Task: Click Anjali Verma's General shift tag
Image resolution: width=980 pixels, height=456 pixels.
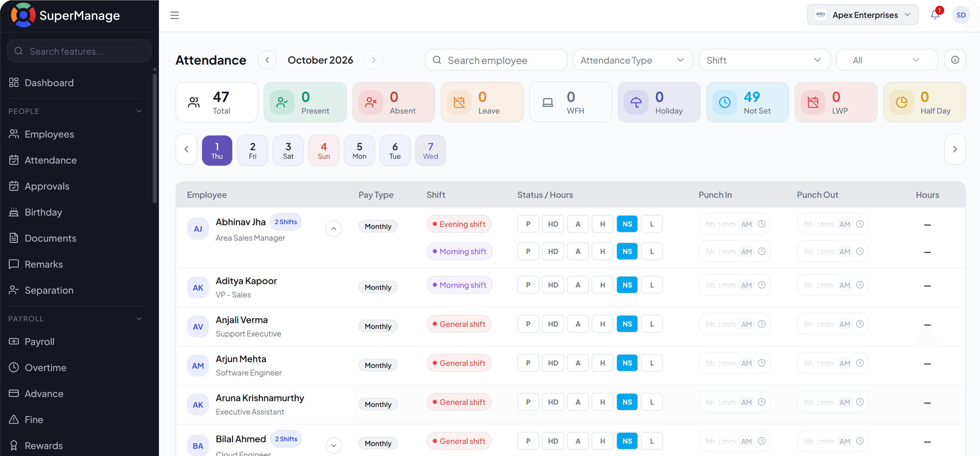Action: click(x=459, y=324)
